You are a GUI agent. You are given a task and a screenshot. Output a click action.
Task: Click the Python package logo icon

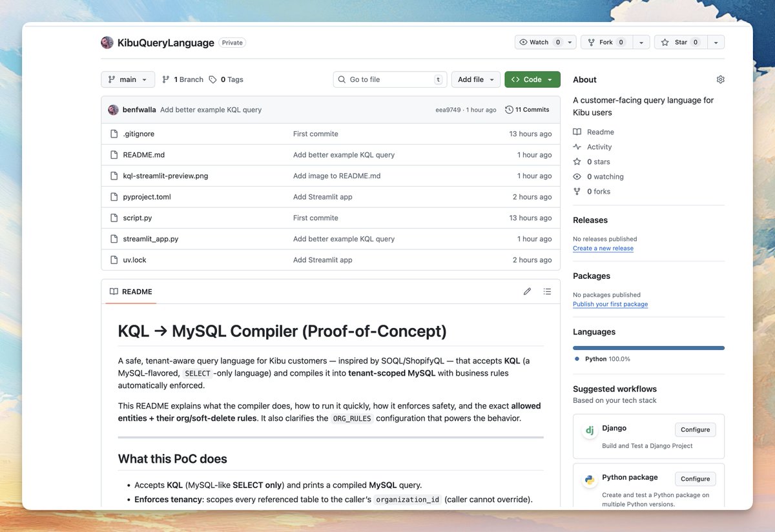(590, 479)
